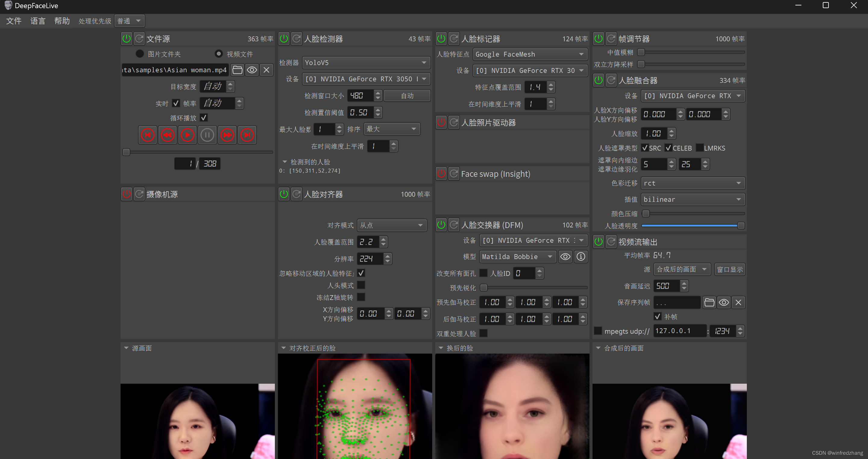Uncheck the 循环播放 checkbox
The image size is (868, 459).
click(x=203, y=117)
